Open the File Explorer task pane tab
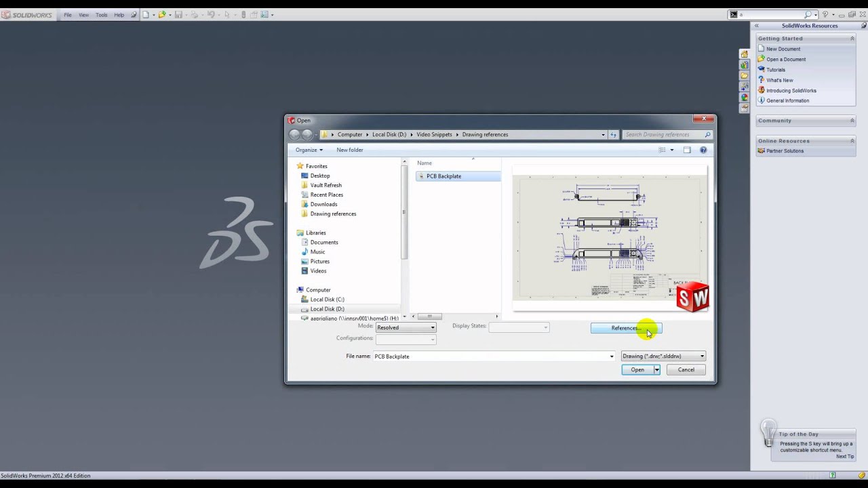 tap(744, 76)
